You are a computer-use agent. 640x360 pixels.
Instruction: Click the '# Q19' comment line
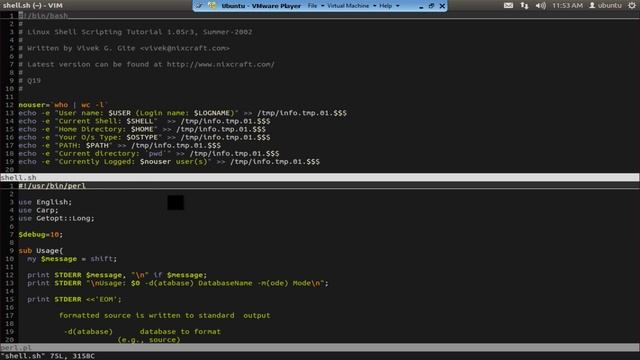(x=29, y=81)
